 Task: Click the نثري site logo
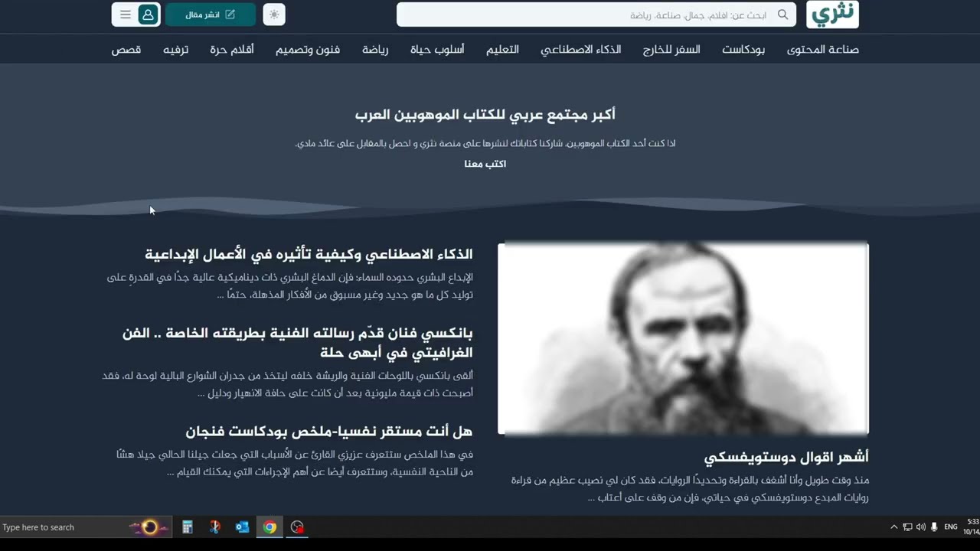pos(832,14)
